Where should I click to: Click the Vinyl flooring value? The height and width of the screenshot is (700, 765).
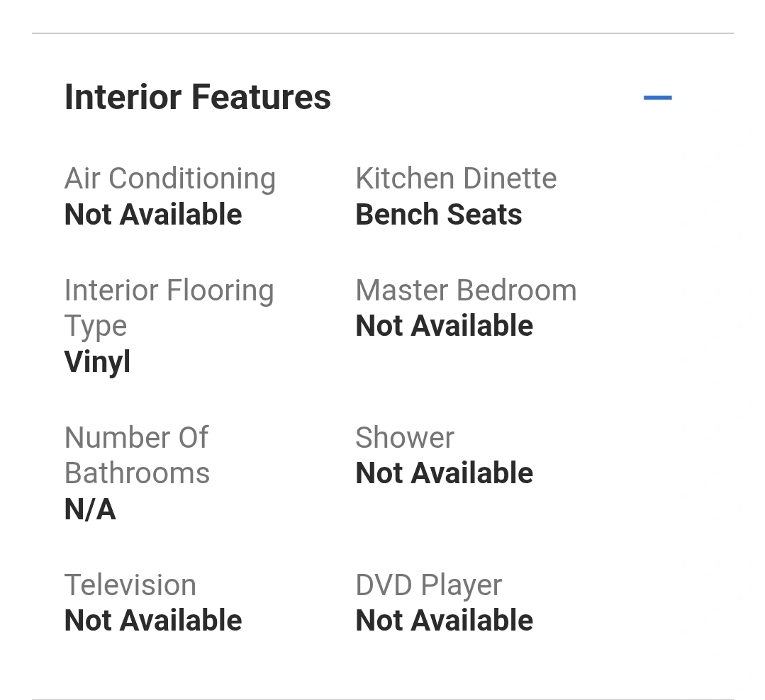tap(98, 362)
